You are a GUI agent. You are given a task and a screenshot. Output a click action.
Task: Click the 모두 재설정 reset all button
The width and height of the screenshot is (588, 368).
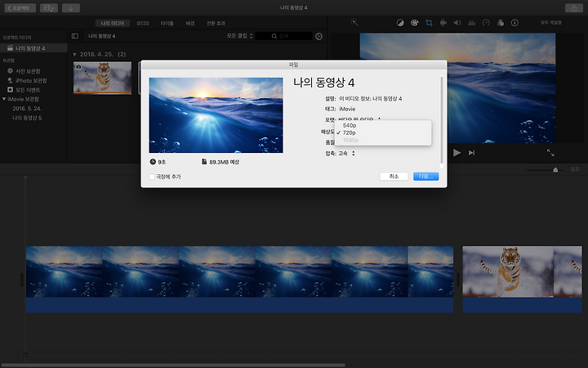tap(551, 23)
